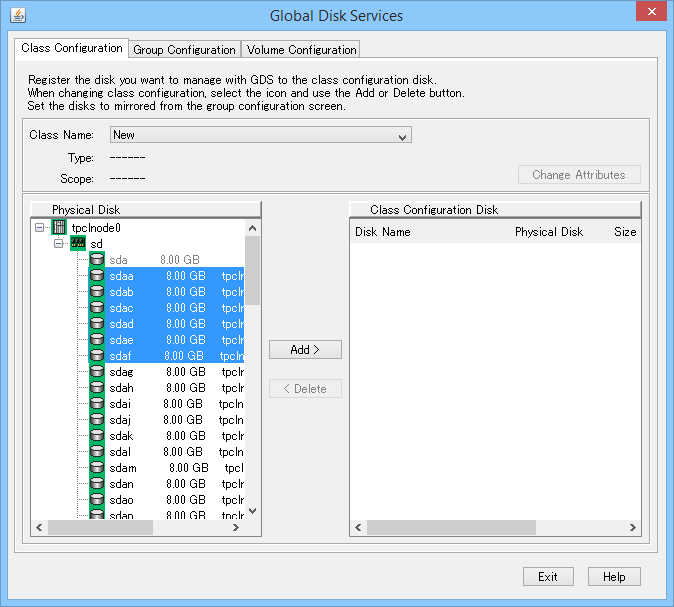
Task: Click the sdam disk icon
Action: (x=97, y=468)
